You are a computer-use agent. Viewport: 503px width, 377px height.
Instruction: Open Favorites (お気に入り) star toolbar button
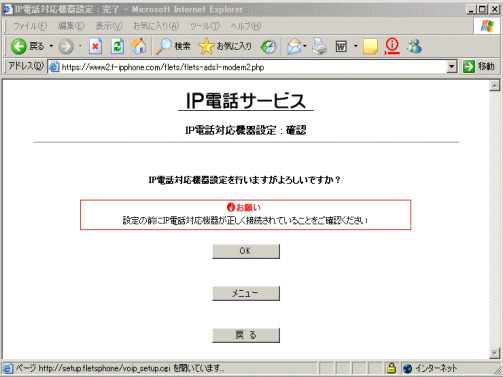225,46
